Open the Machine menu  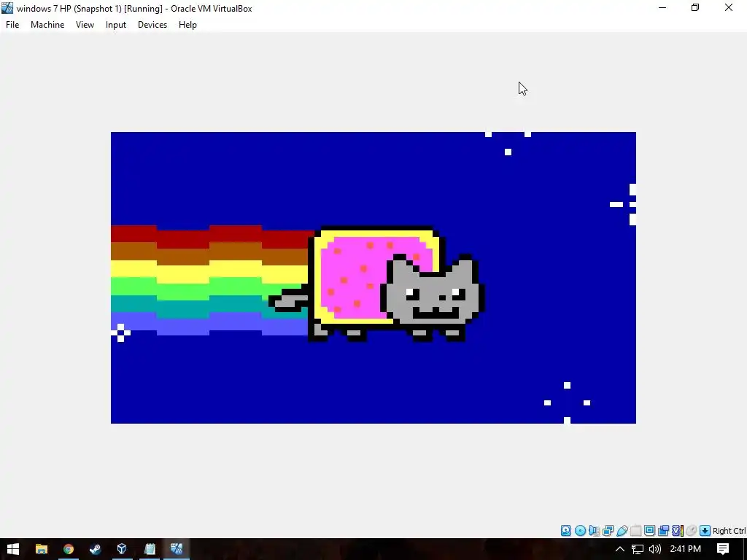click(47, 25)
